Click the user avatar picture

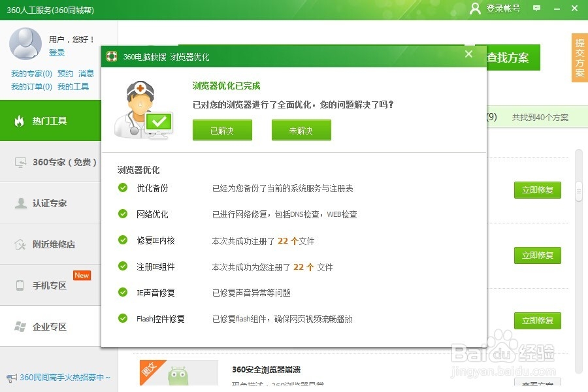(x=25, y=44)
